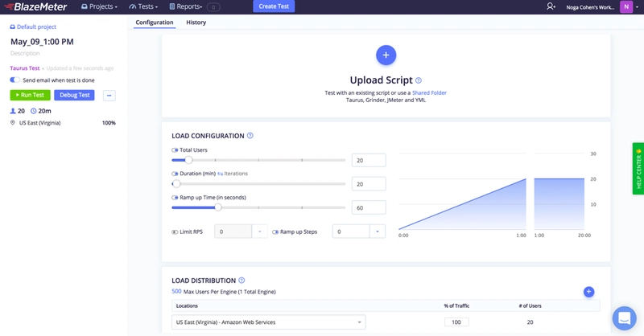Click the Run Test button

pyautogui.click(x=30, y=95)
